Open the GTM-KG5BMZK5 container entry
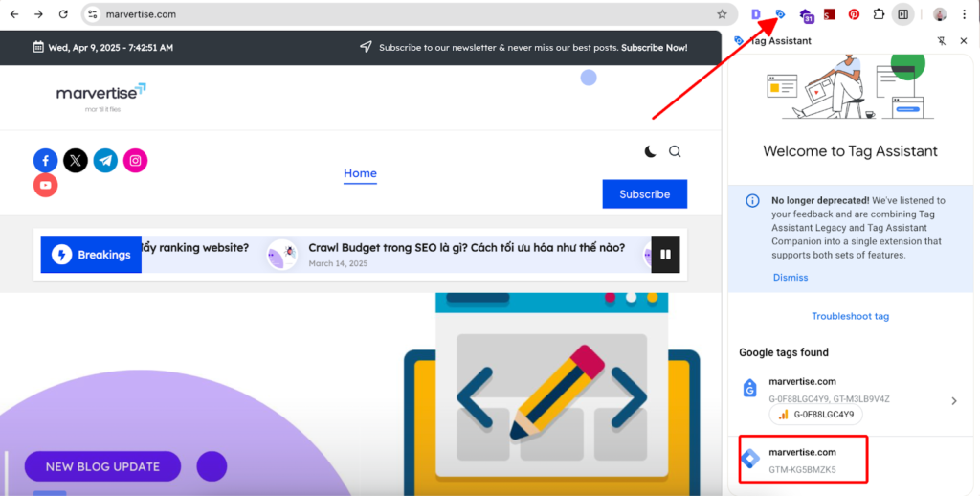 pyautogui.click(x=804, y=460)
